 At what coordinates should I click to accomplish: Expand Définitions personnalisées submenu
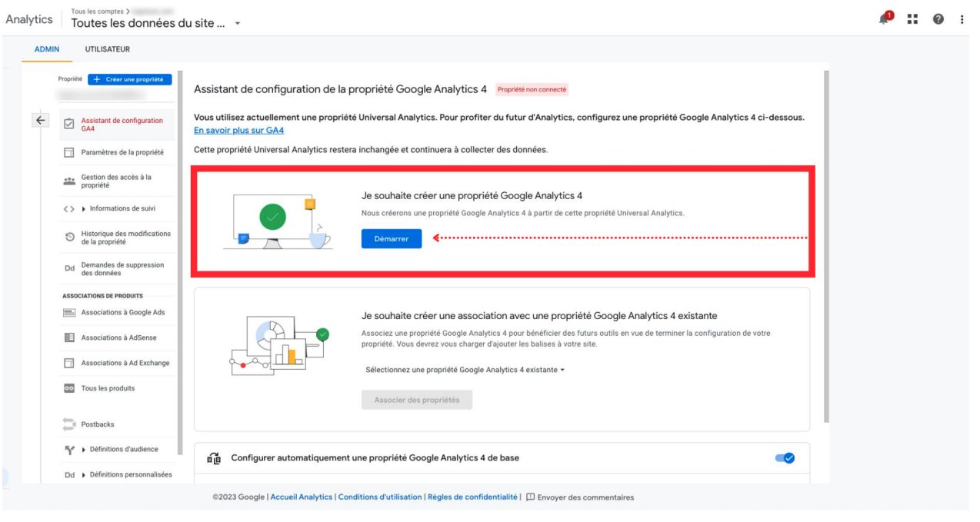pos(84,475)
